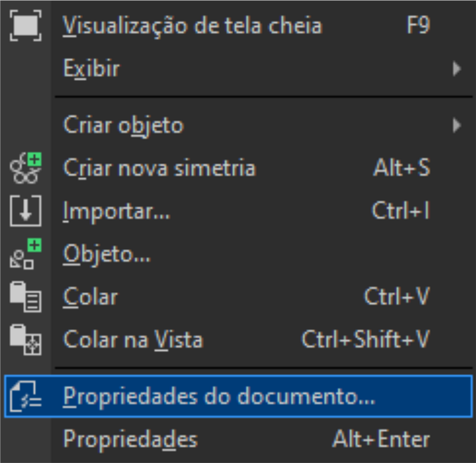Viewport: 476px width, 463px height.
Task: Click the Colar na Vista clipboard icon
Action: 26,339
